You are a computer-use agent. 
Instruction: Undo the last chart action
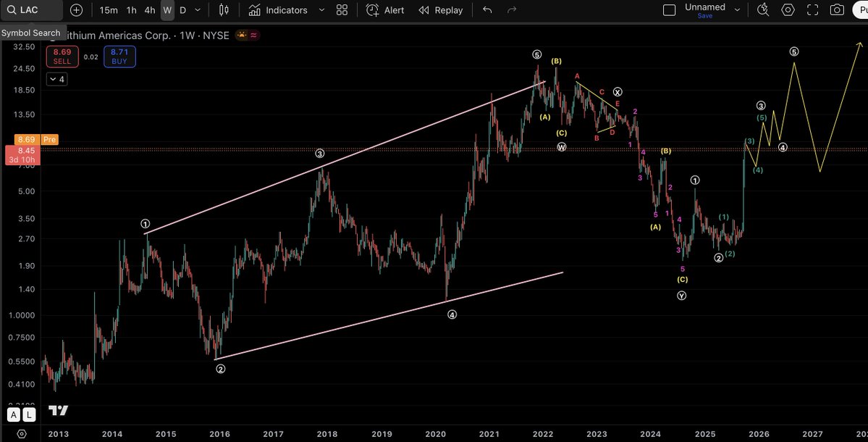coord(487,10)
